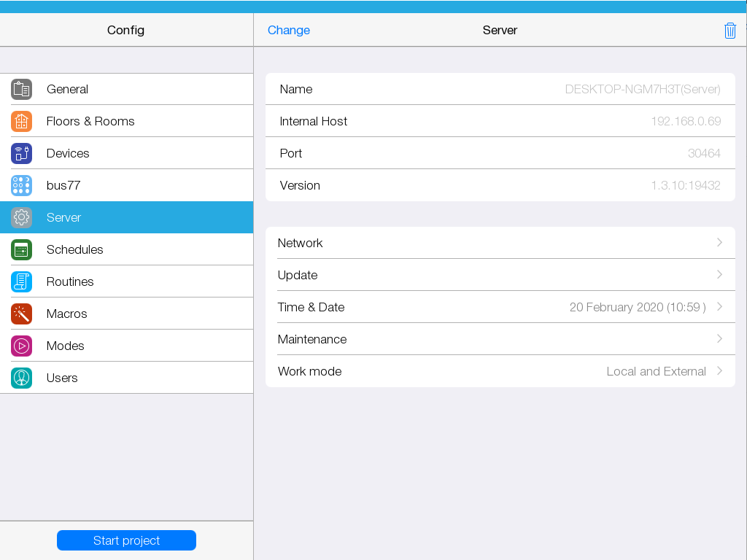Click the server Name field
The image size is (747, 560).
[500, 89]
